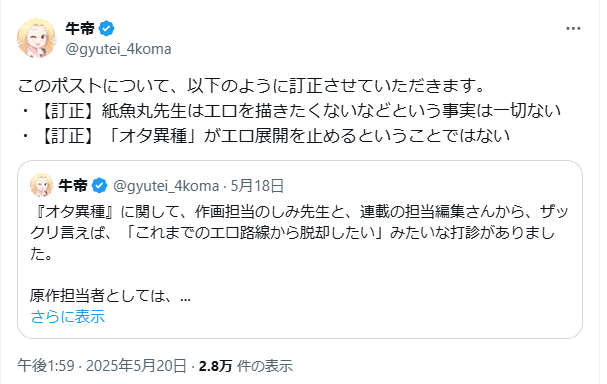
Task: Click the 午後1:59 · 2025年5月20日 timestamp
Action: [102, 366]
